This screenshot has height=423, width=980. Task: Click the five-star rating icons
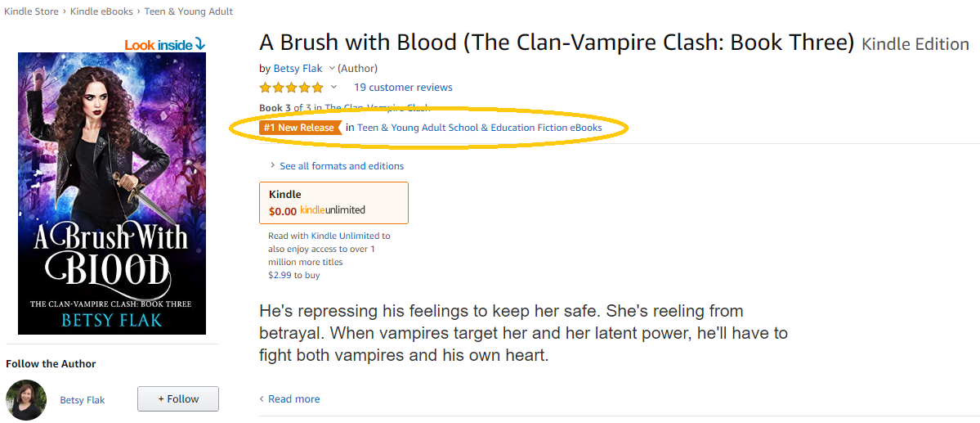pyautogui.click(x=292, y=88)
